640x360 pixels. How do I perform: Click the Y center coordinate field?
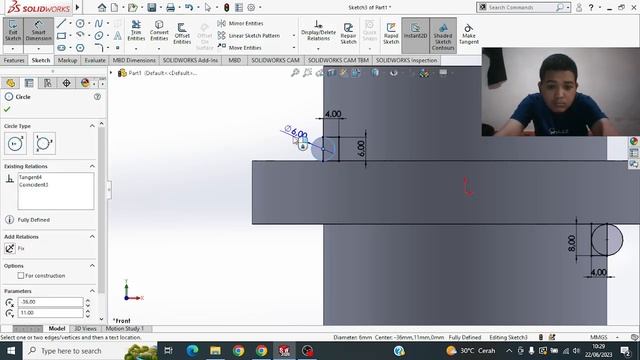(51, 313)
